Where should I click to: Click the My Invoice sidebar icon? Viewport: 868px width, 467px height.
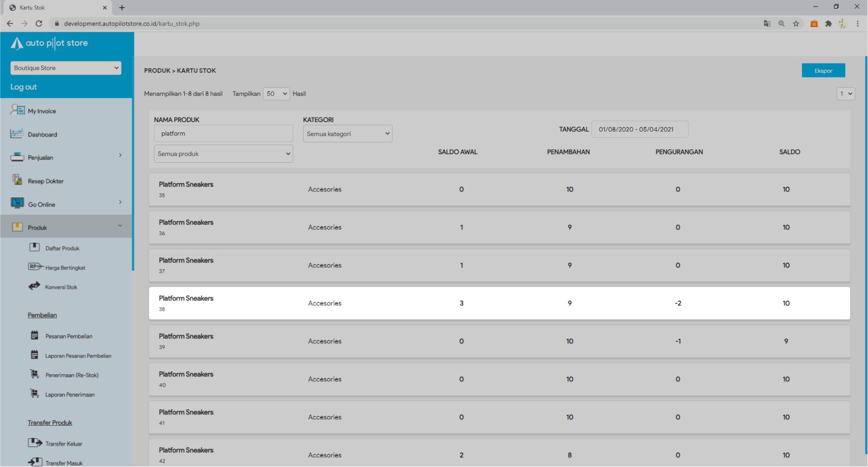[17, 110]
